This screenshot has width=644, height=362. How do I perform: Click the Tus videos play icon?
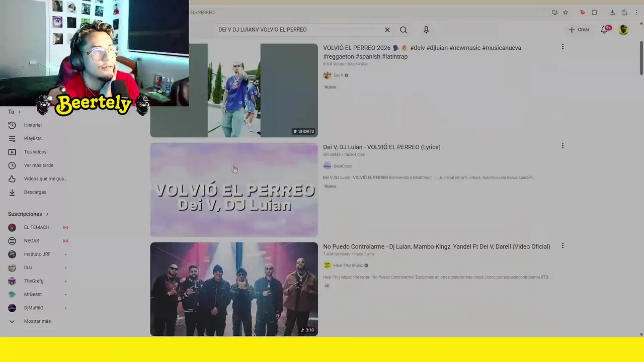[12, 152]
